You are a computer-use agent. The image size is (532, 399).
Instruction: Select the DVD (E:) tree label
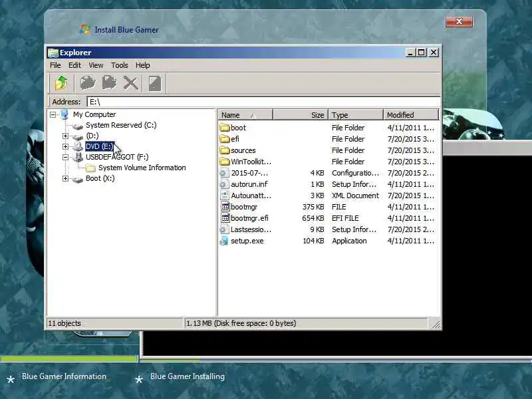(x=99, y=146)
